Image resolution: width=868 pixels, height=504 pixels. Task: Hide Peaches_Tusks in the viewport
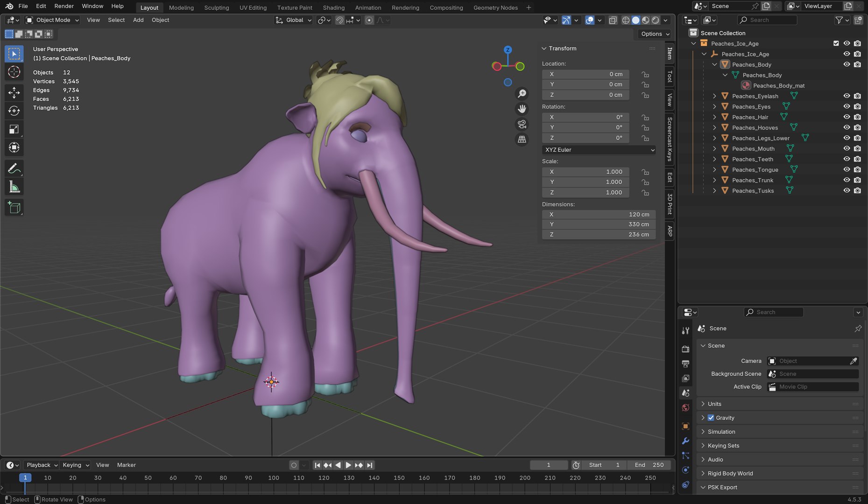(x=847, y=190)
